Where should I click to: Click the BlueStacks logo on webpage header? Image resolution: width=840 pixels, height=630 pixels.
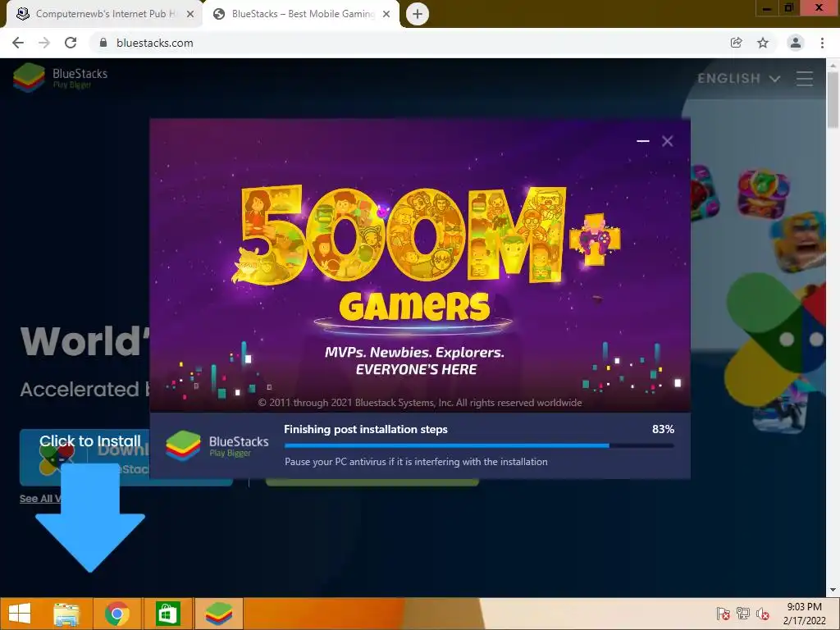tap(60, 78)
